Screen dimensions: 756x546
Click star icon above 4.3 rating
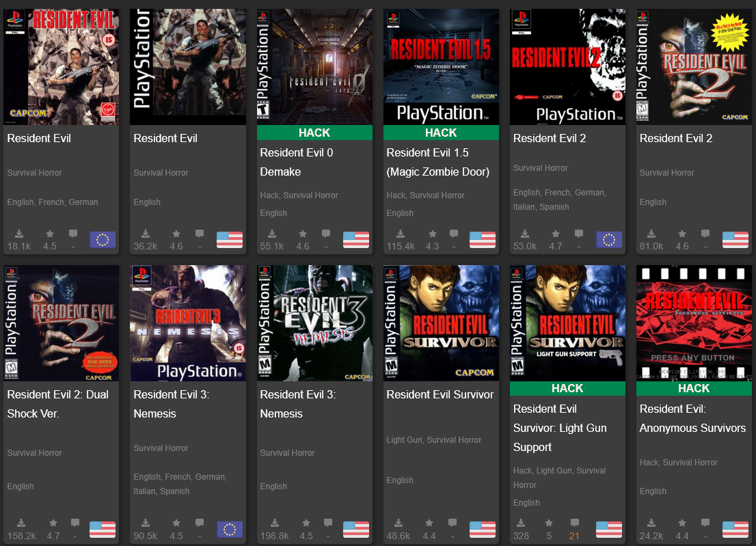[x=433, y=234]
